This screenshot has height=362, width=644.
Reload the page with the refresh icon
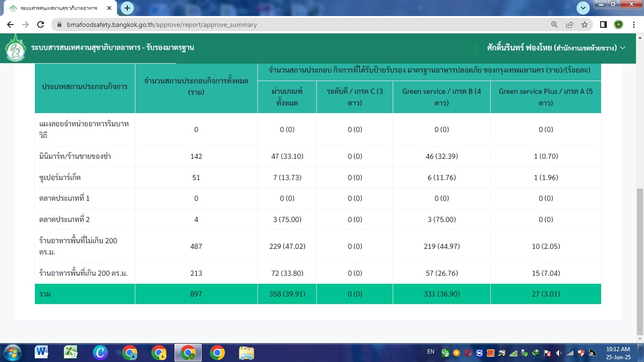coord(41,25)
